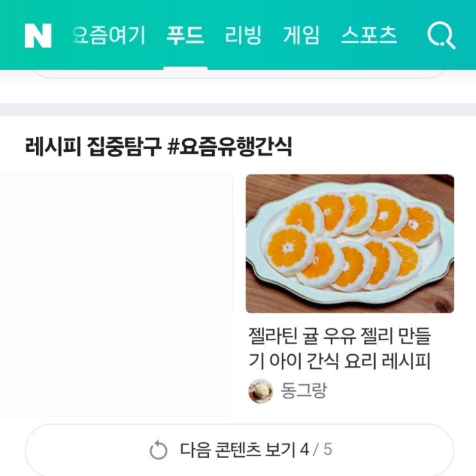This screenshot has width=476, height=476.
Task: Open the tangerine milk jelly thumbnail
Action: pyautogui.click(x=350, y=243)
